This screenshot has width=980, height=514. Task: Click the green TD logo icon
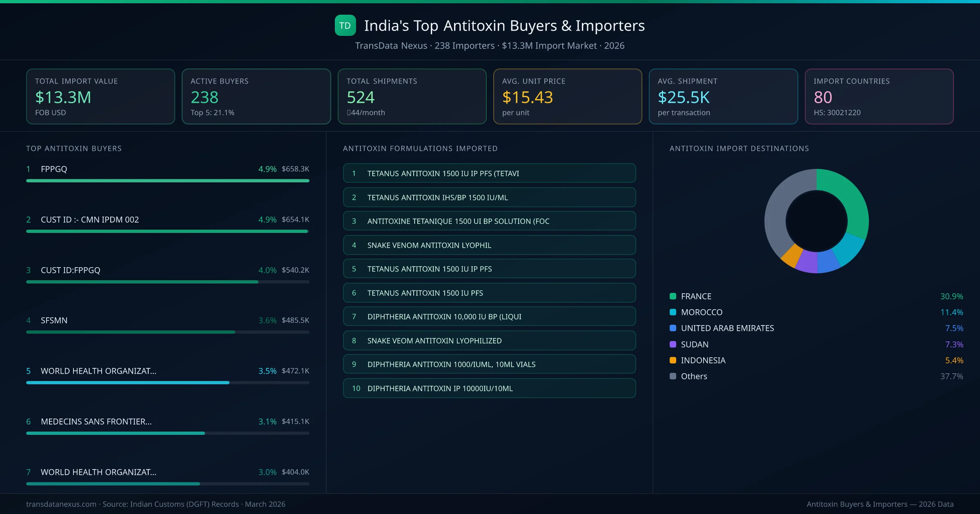(x=345, y=26)
